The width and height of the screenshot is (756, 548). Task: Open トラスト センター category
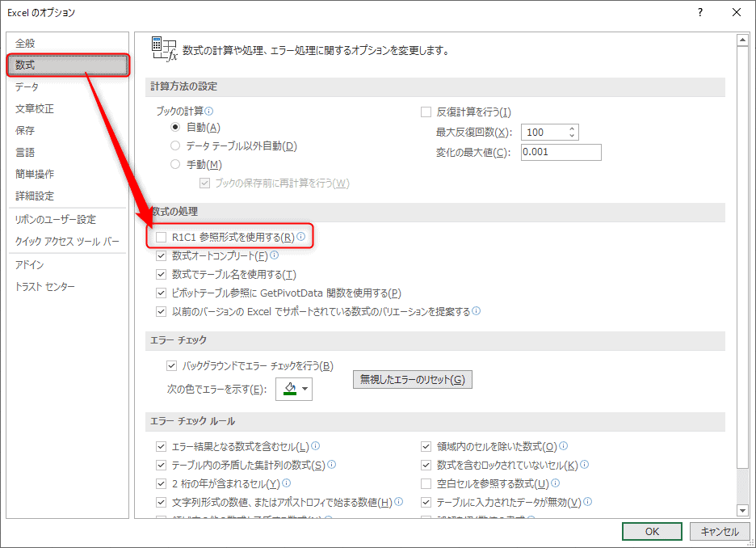click(x=68, y=287)
